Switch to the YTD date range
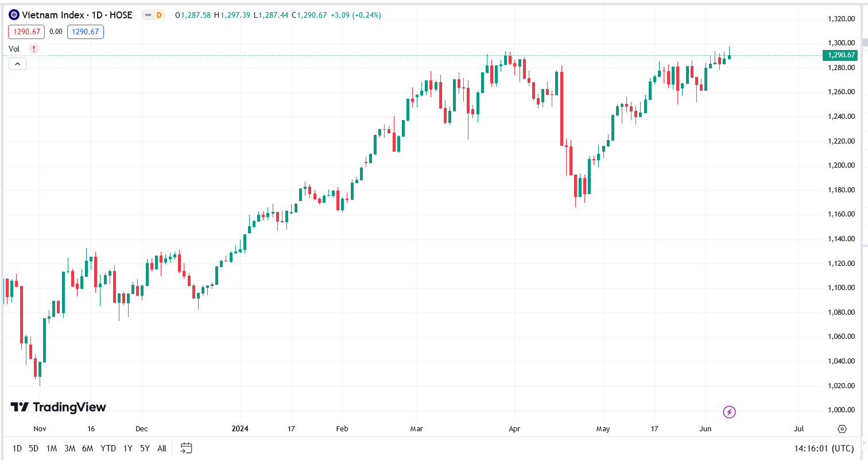The height and width of the screenshot is (460, 868). coord(108,448)
